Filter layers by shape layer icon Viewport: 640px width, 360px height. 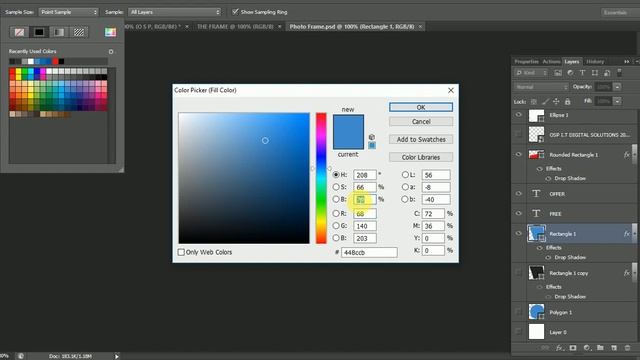point(595,73)
